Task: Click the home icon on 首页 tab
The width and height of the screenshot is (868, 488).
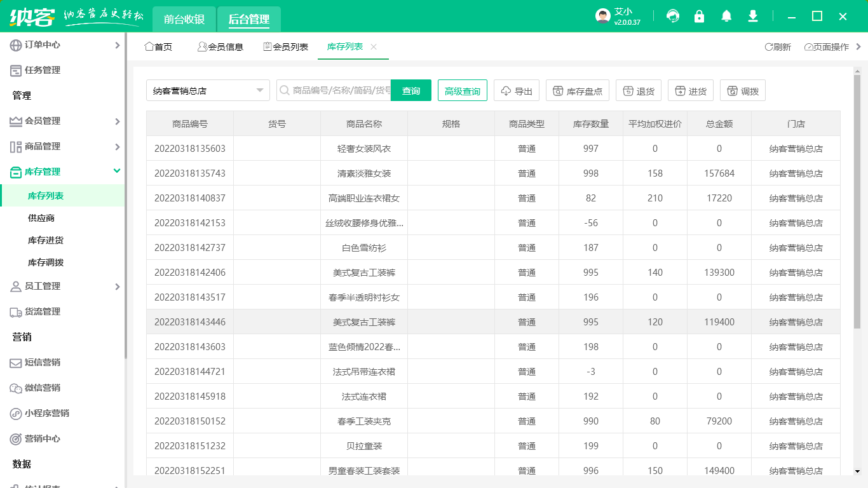Action: [x=149, y=46]
